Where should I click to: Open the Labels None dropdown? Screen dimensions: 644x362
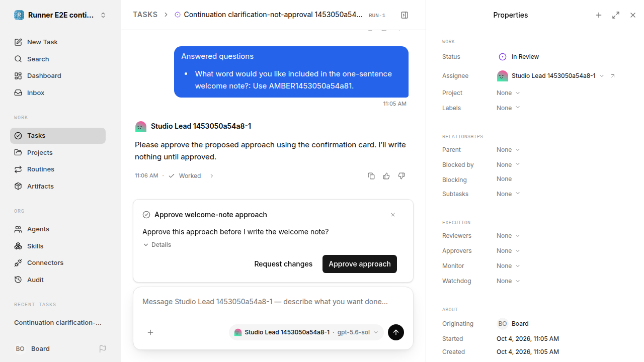point(508,108)
